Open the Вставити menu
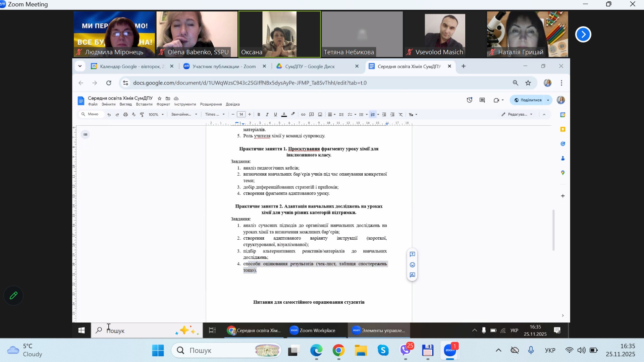This screenshot has width=644, height=362. (144, 104)
